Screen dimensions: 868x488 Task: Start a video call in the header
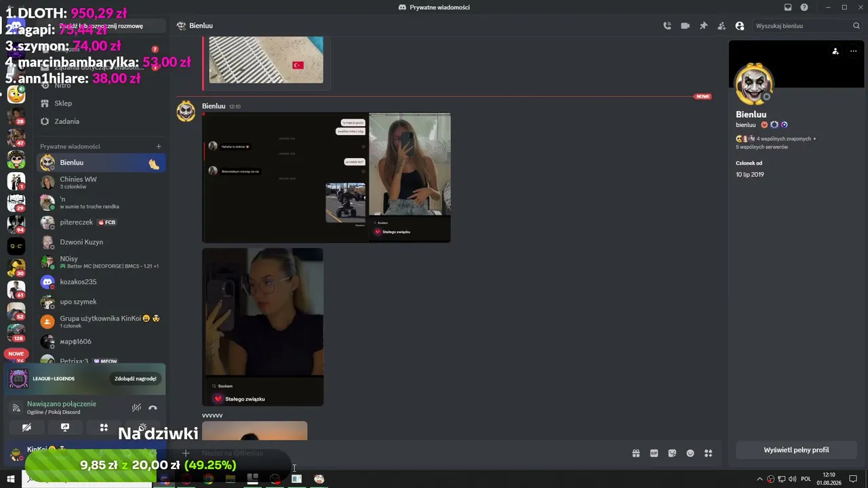(685, 26)
